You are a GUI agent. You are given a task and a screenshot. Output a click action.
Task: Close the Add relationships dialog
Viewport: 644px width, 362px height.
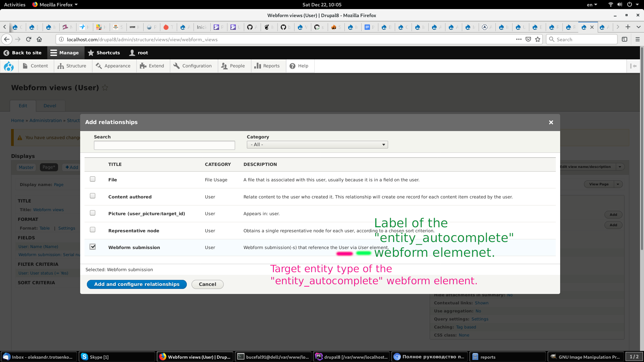pos(551,122)
